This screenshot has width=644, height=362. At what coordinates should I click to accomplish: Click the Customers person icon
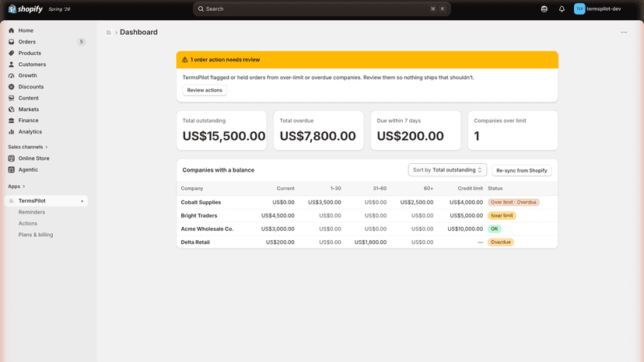click(x=12, y=64)
